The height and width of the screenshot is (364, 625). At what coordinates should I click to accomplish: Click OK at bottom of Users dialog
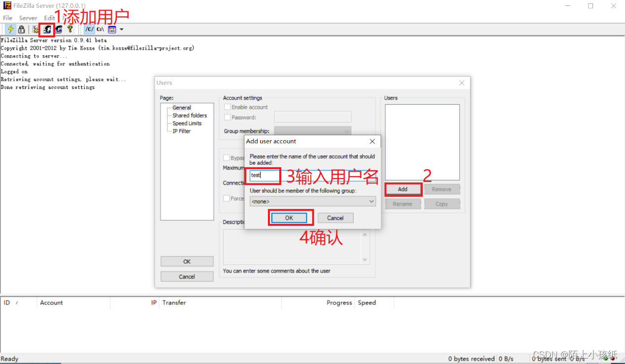pos(187,261)
